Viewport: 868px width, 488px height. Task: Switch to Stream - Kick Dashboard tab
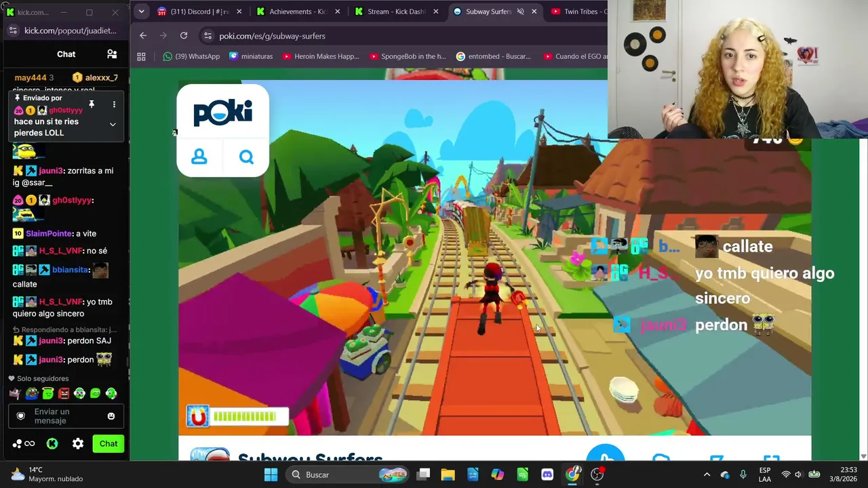point(395,12)
